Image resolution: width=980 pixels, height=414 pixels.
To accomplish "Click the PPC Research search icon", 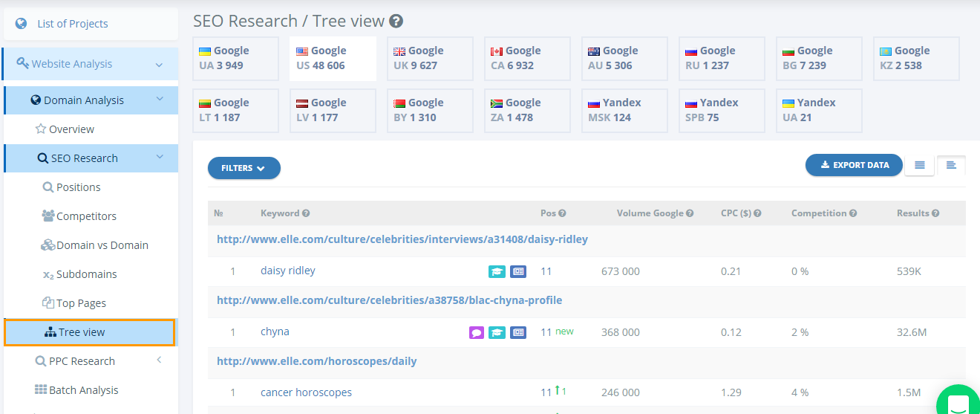I will click(42, 361).
